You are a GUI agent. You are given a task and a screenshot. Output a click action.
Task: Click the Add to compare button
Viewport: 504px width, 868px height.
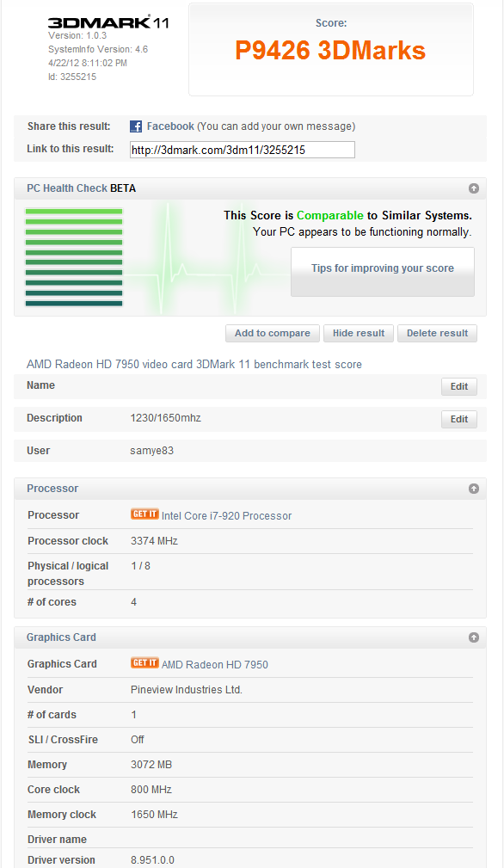272,333
